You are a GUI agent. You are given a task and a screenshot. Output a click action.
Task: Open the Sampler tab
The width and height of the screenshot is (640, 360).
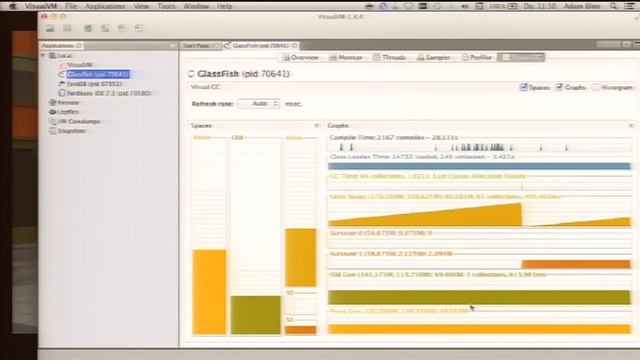click(433, 58)
